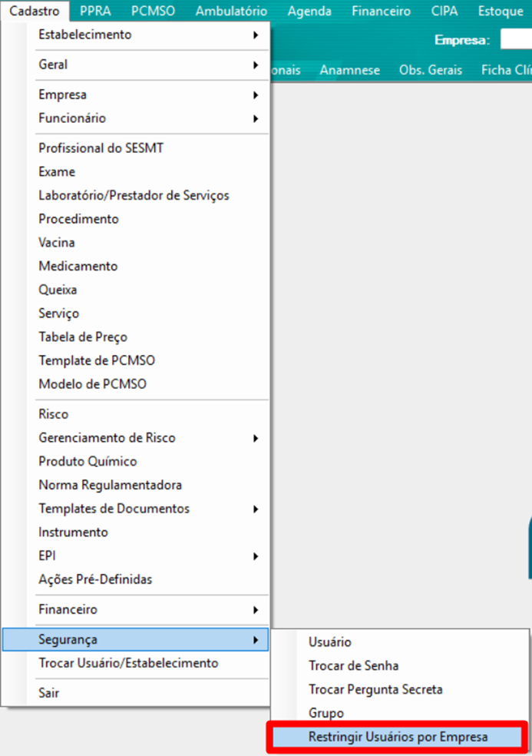The height and width of the screenshot is (756, 532).
Task: Open Tabela de Preço
Action: (x=135, y=337)
